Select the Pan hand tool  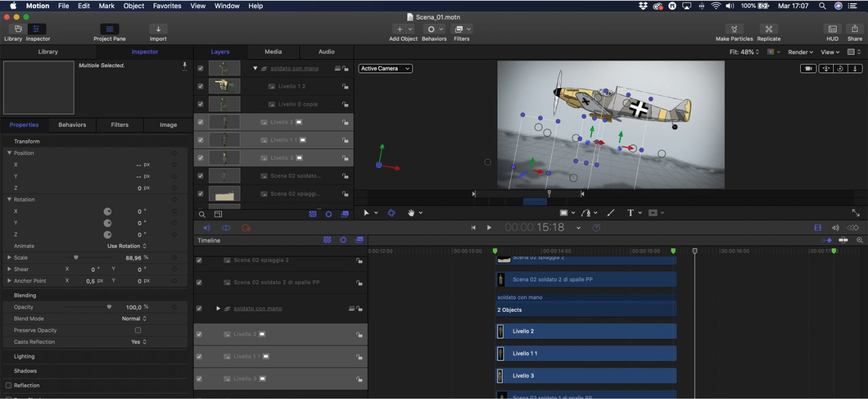tap(411, 213)
